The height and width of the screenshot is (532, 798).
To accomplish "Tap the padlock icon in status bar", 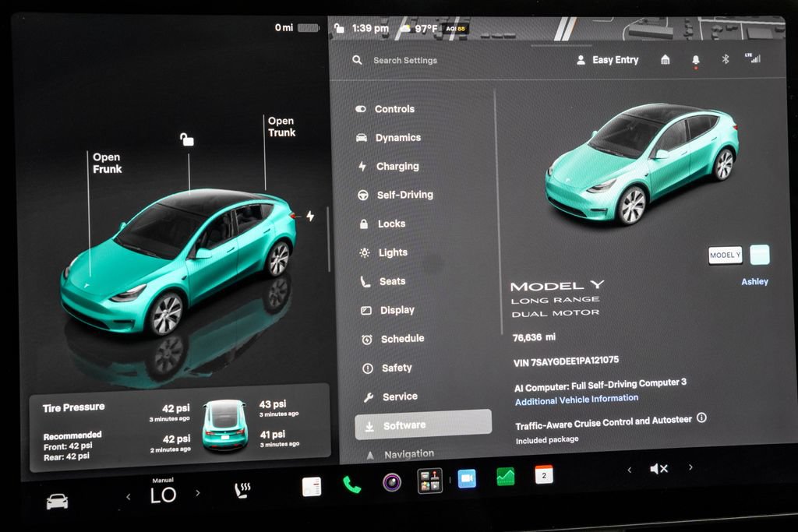I will (x=340, y=27).
